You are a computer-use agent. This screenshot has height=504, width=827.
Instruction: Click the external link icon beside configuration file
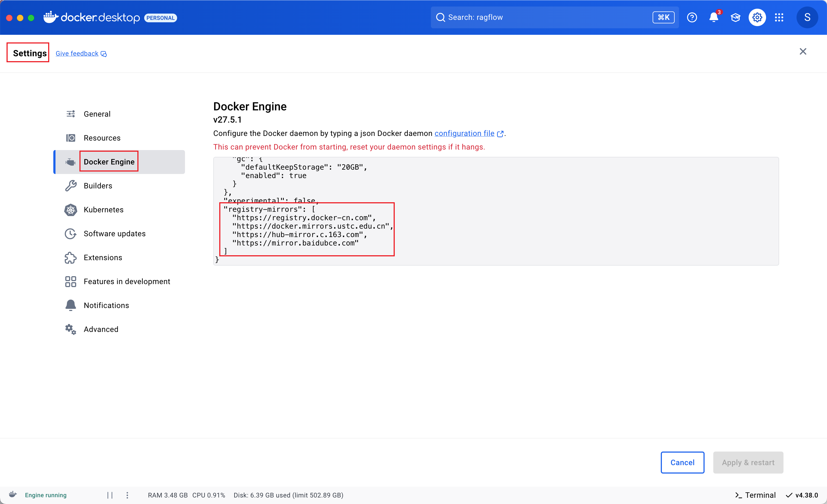tap(500, 134)
